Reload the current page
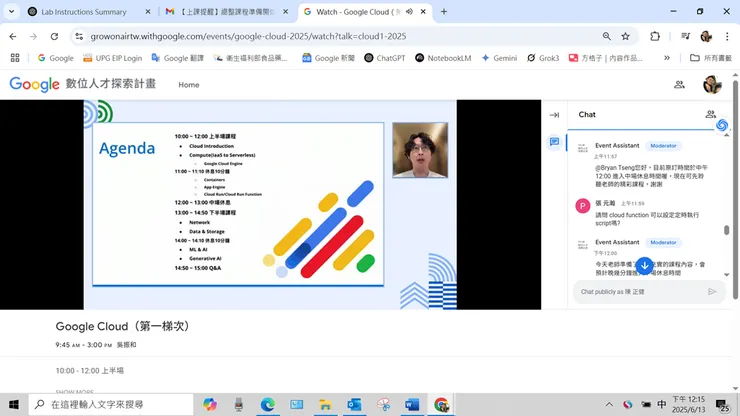The width and height of the screenshot is (740, 416). coord(54,36)
